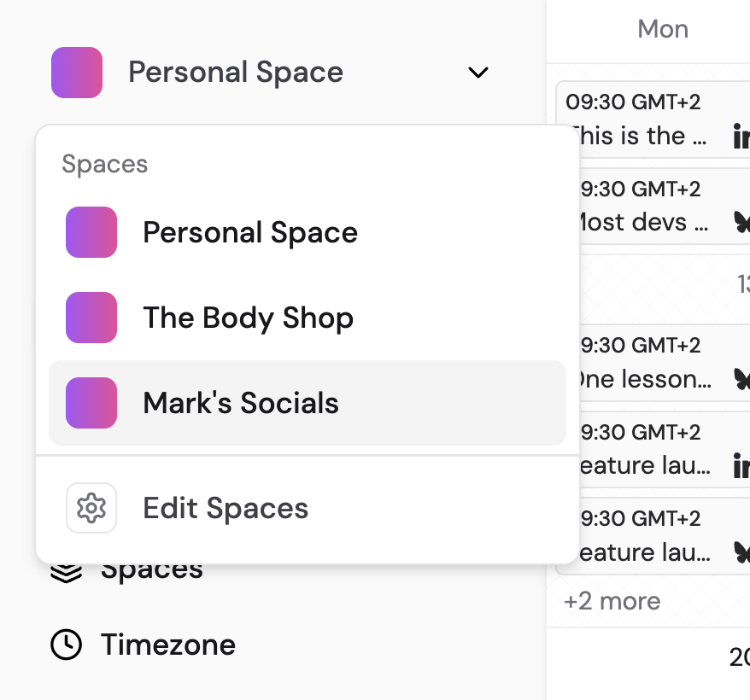The image size is (750, 700).
Task: Switch to Mark's Socials space
Action: tap(241, 403)
